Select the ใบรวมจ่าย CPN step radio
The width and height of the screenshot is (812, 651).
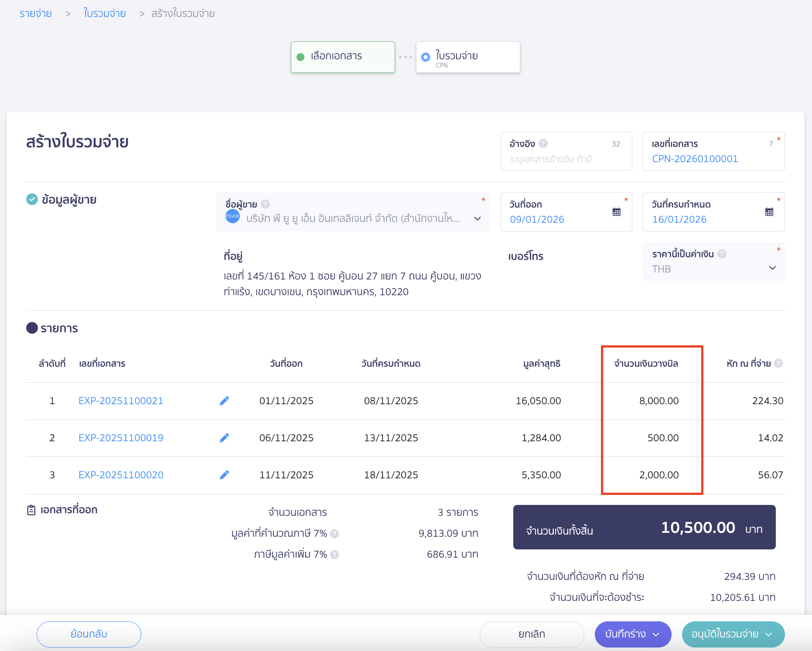426,57
